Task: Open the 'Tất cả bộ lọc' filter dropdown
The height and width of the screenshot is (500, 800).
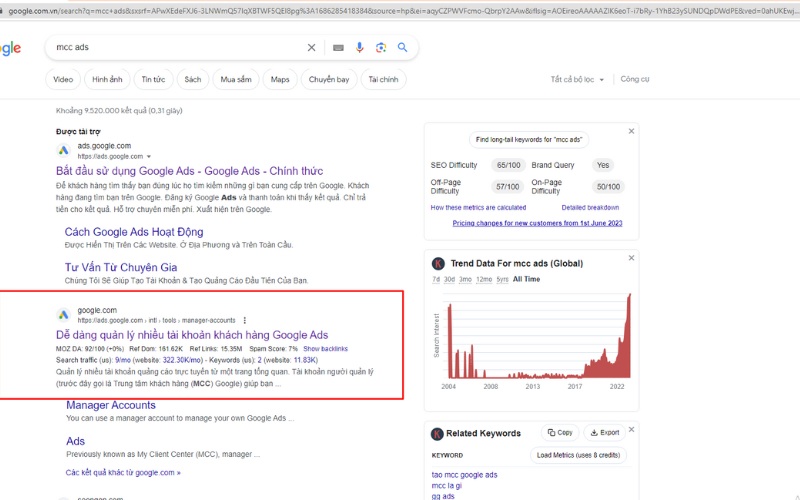Action: (x=580, y=79)
